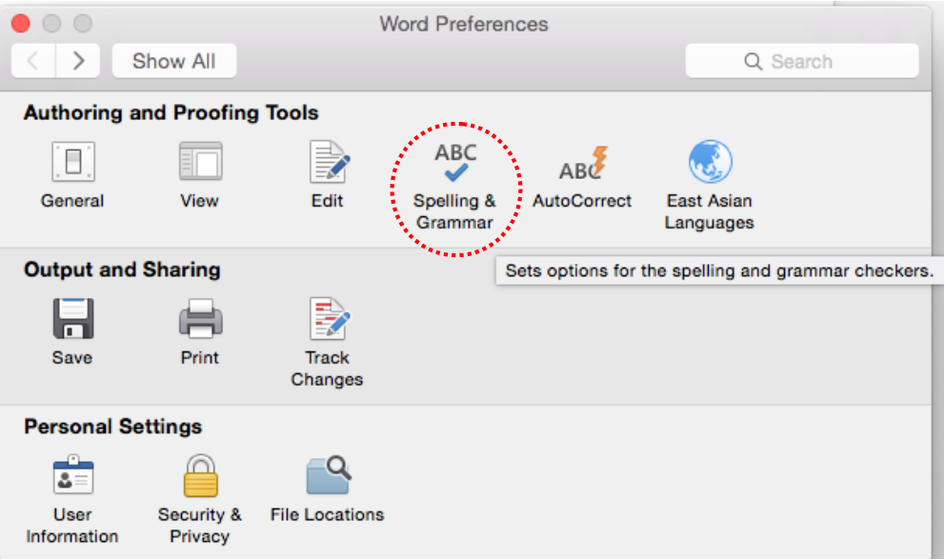The image size is (945, 560).
Task: Click the magnifying glass in Search field
Action: click(x=753, y=62)
